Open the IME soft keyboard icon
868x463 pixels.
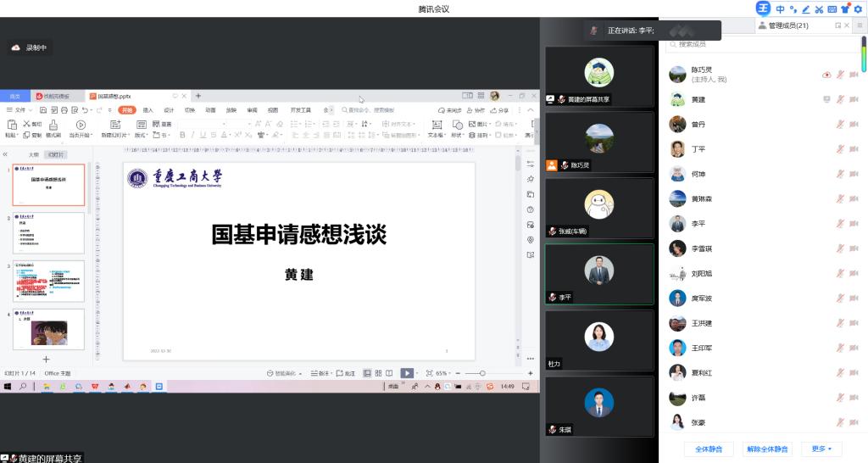tap(832, 9)
